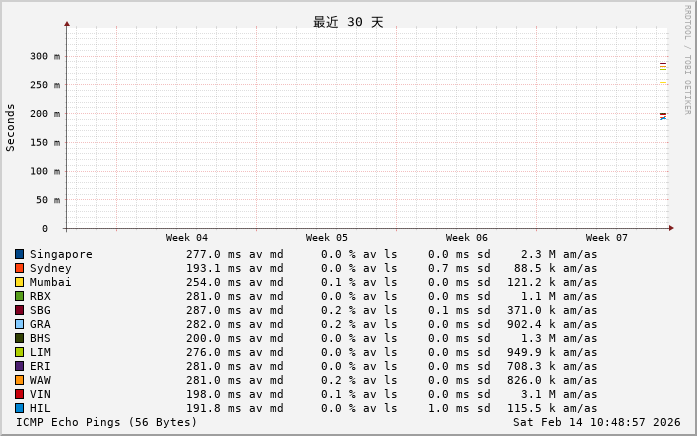Click the light blue GRA swatch
697x436 pixels.
tap(19, 324)
